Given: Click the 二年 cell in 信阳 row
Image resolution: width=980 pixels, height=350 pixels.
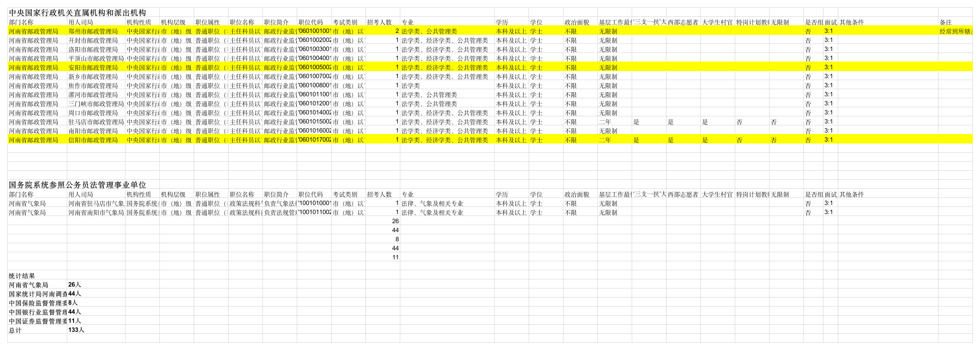Looking at the screenshot, I should tap(615, 140).
